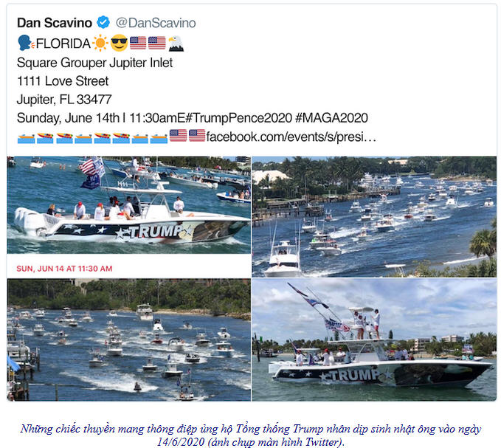Click the speaking head emoji before FLORIDA
The width and height of the screenshot is (501, 448).
tap(26, 43)
